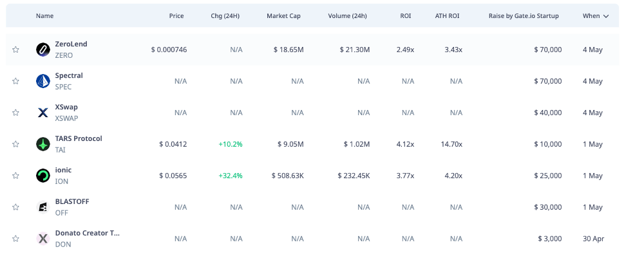Click the TAI ticker symbol
Screen dimensions: 644x258
[60, 150]
